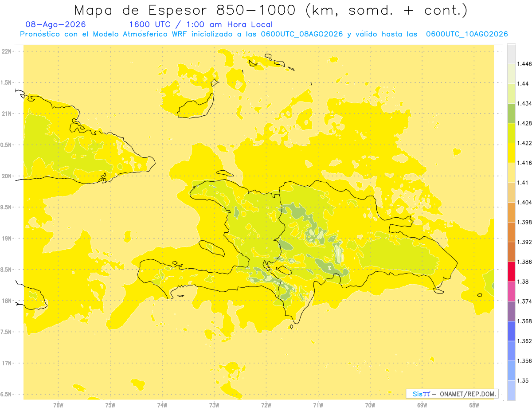Click the '74W' longitude label
Screen dimensions: 532x411
(x=162, y=405)
